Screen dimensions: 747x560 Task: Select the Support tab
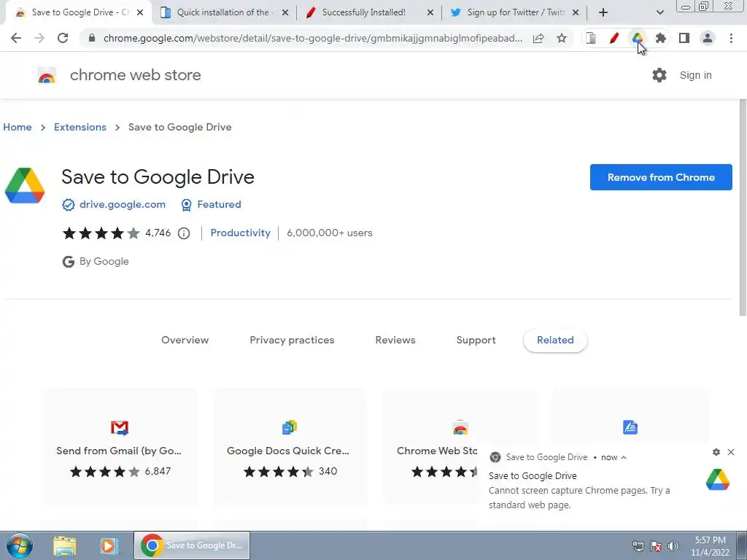(x=476, y=340)
